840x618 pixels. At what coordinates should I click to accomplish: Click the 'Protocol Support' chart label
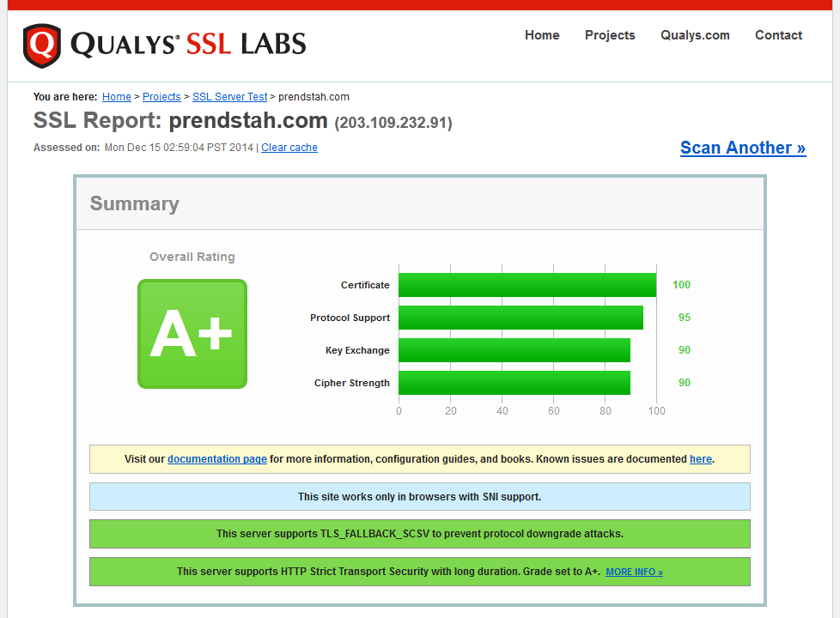pyautogui.click(x=350, y=318)
